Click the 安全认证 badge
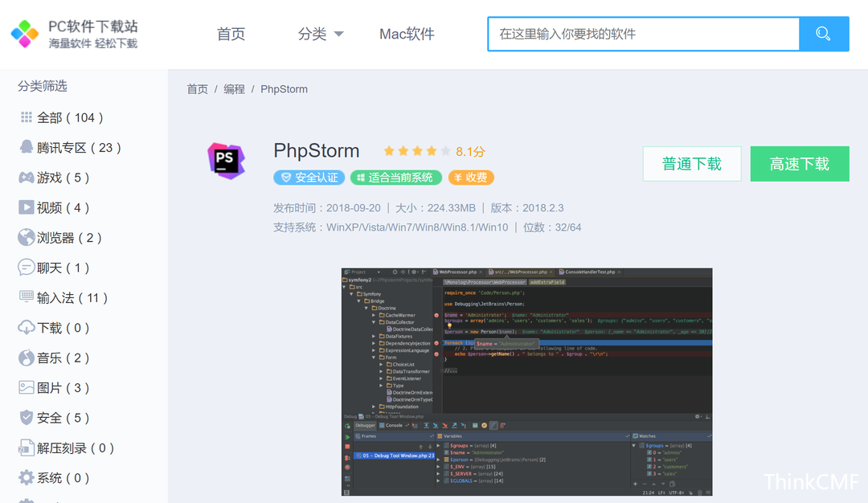Viewport: 868px width, 503px height. (309, 178)
